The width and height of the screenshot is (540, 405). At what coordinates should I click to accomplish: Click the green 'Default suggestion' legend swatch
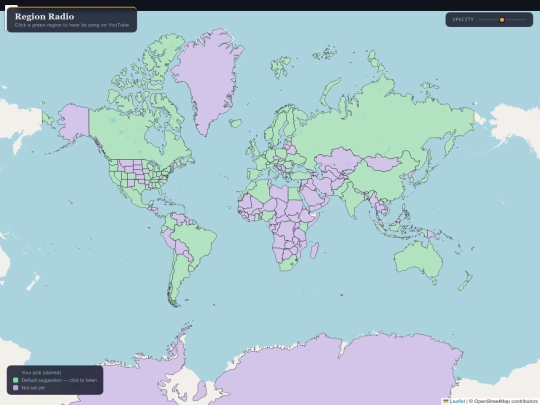[x=15, y=380]
